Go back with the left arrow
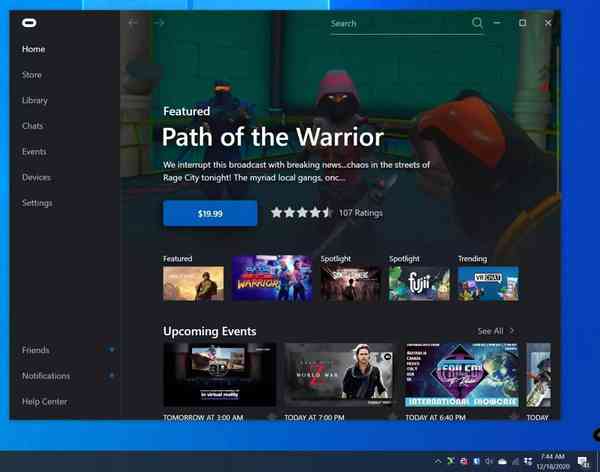The image size is (600, 472). (x=134, y=22)
